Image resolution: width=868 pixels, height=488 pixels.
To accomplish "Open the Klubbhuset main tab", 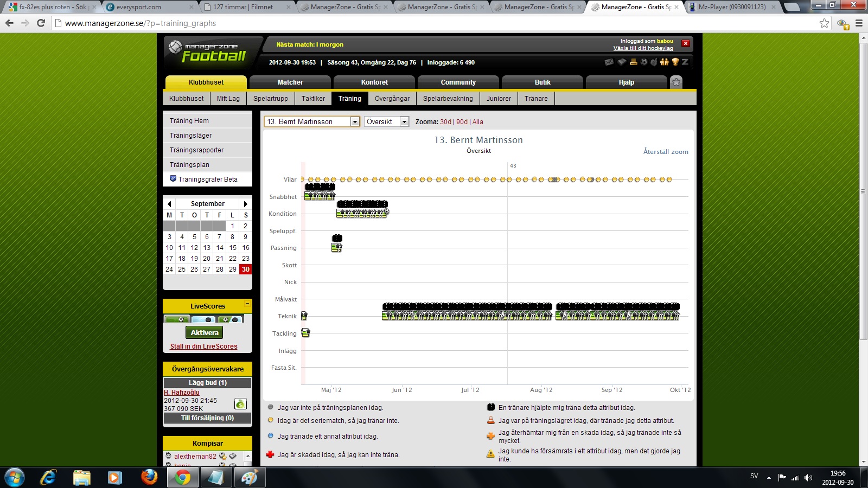I will pos(206,82).
